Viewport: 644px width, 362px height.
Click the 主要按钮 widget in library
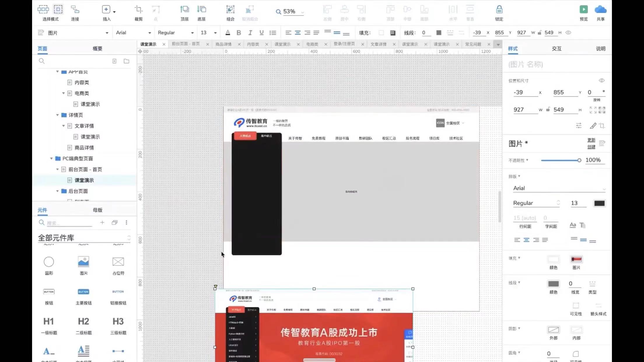tap(83, 292)
